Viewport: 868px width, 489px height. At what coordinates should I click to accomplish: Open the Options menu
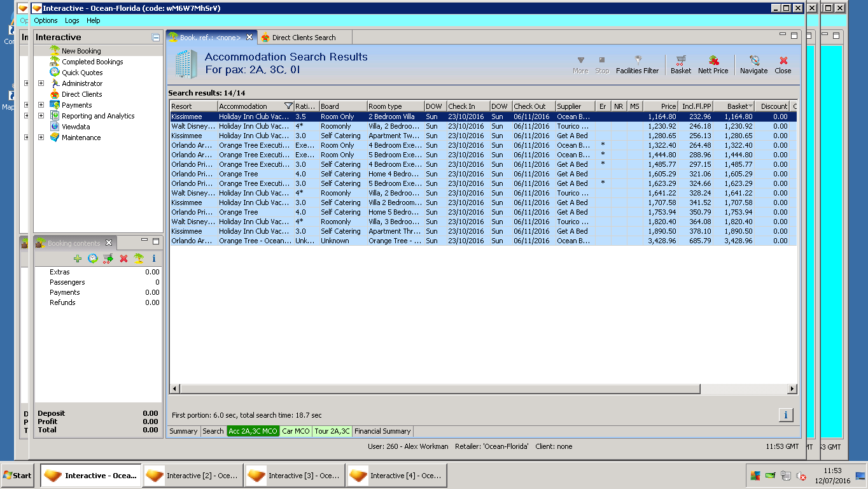click(46, 21)
